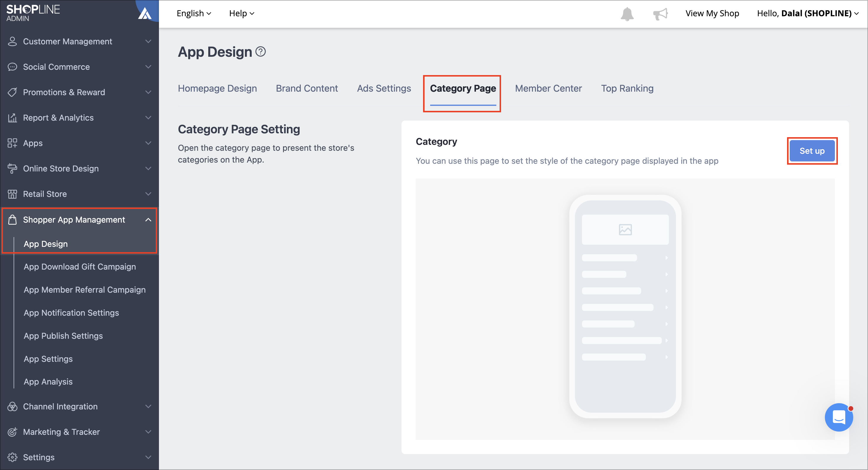Open the Help dropdown menu
868x470 pixels.
point(242,14)
